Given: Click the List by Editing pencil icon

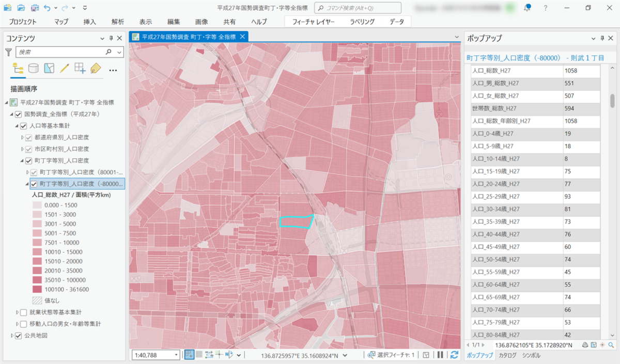Looking at the screenshot, I should tap(65, 69).
